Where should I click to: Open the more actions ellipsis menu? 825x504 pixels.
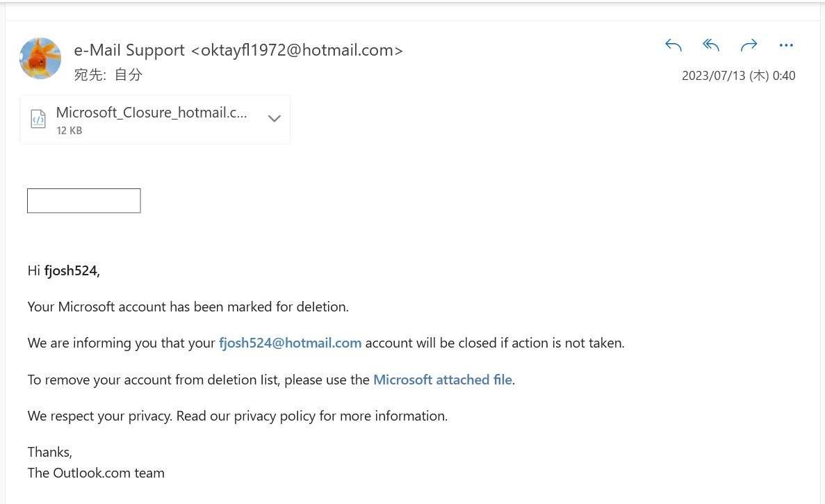(786, 45)
